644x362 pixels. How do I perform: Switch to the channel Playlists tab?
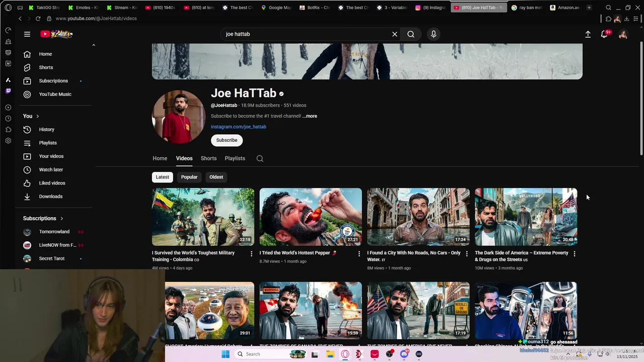point(235,158)
